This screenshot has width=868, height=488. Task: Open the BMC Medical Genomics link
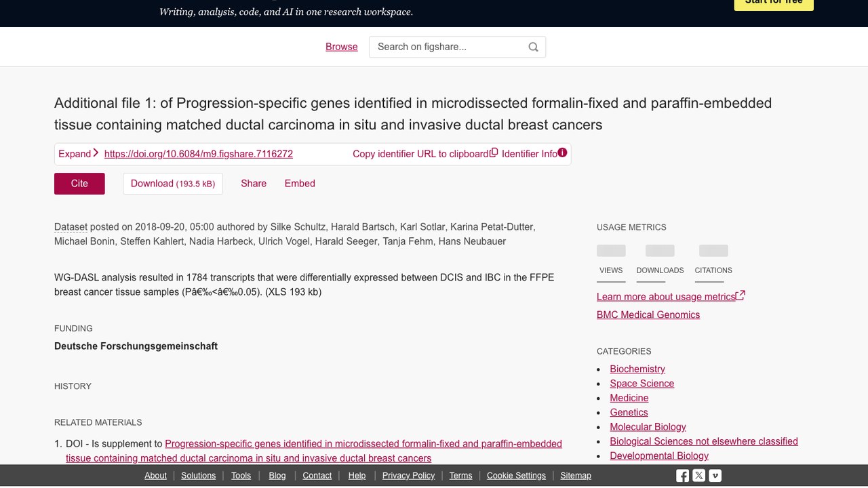pyautogui.click(x=648, y=314)
